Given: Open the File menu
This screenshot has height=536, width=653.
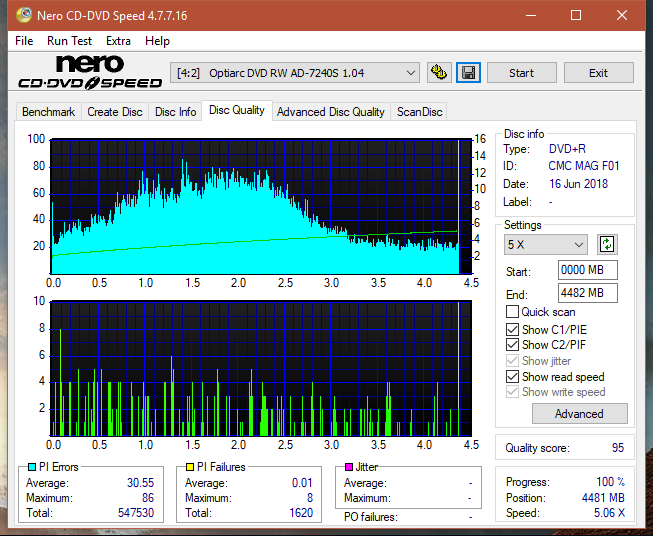Looking at the screenshot, I should pyautogui.click(x=24, y=41).
